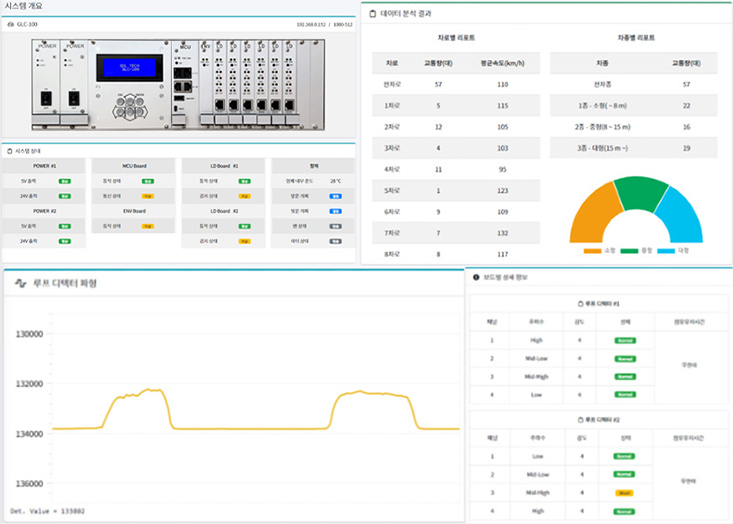Viewport: 733px width, 524px height.
Task: Click the green segment of the vehicle donut chart
Action: (x=641, y=194)
